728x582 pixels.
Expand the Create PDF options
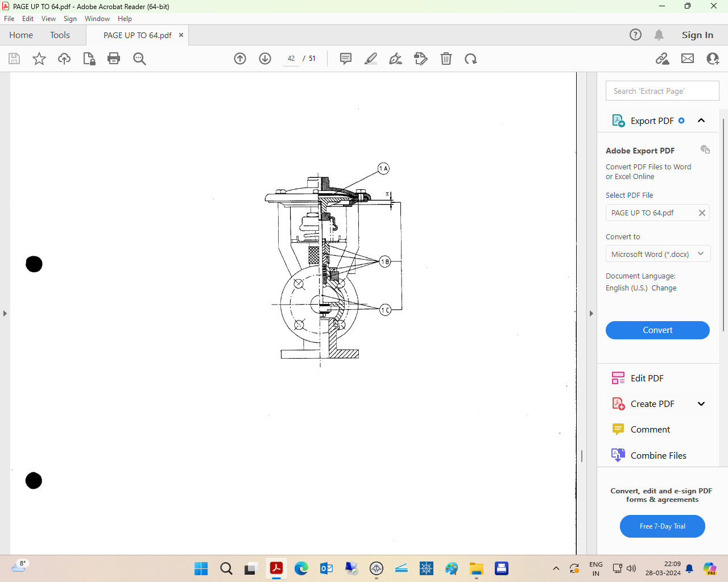tap(701, 404)
